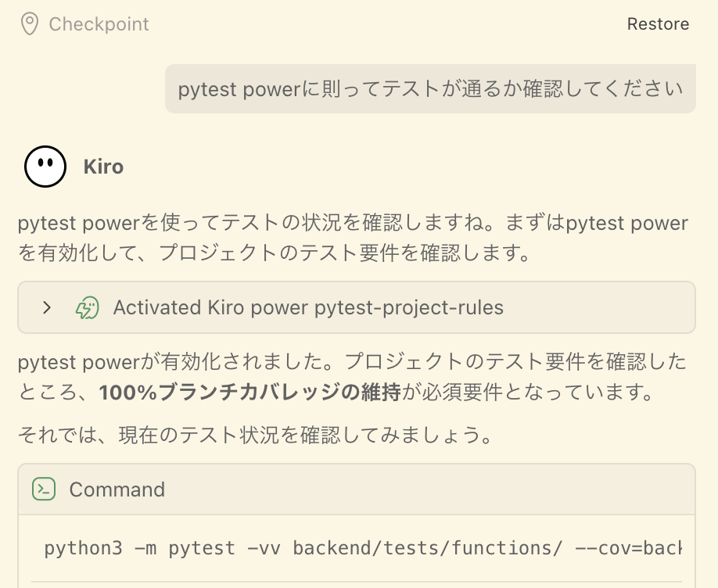Click the bold 100%ブランチカバレッジの維持 text
718x588 pixels.
[250, 393]
